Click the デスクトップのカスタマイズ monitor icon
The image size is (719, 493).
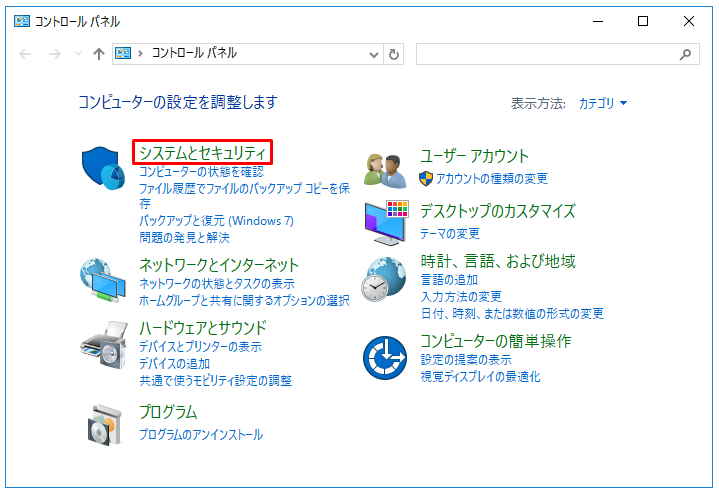[x=387, y=223]
